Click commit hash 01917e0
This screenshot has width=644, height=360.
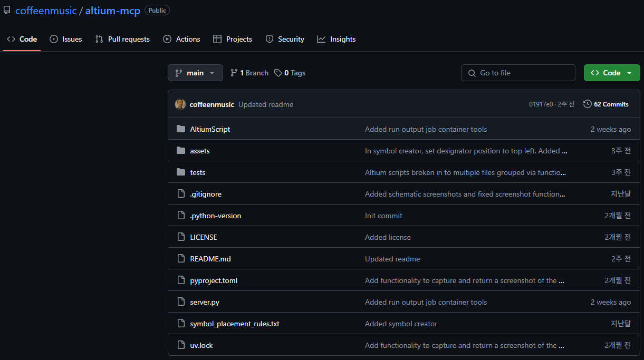point(541,104)
